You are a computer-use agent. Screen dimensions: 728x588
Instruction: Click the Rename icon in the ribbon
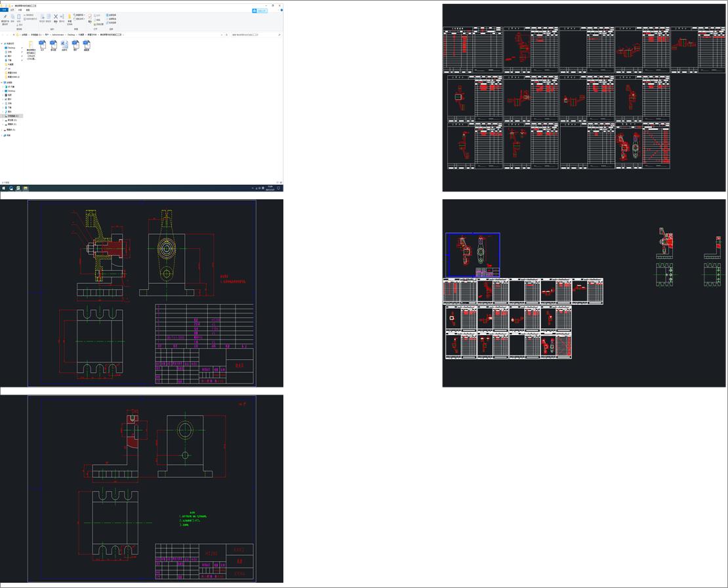tap(62, 16)
